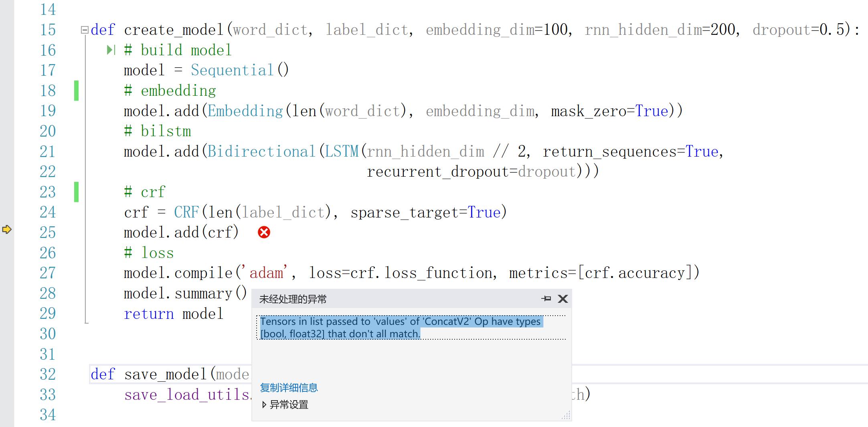Click the yellow current-statement arrow in margin
Screen dimensions: 868x427
point(7,230)
